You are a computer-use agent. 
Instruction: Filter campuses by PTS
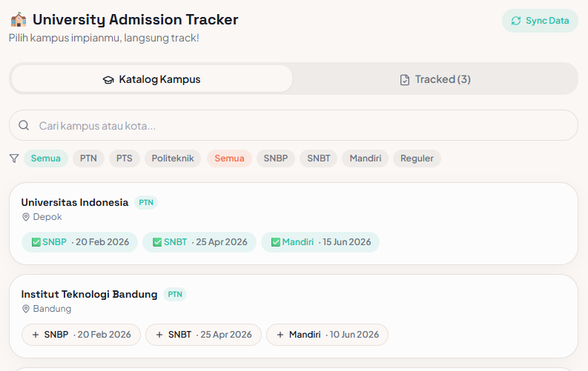pyautogui.click(x=125, y=158)
